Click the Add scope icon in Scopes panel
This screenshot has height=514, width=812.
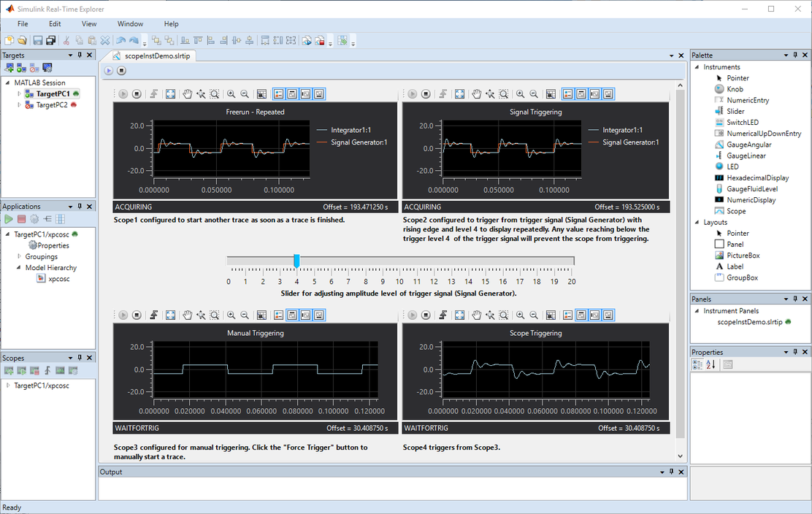click(9, 371)
